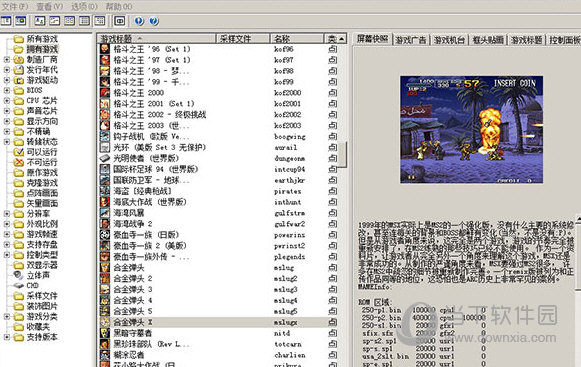Click the 光明使者 game icon

click(x=105, y=158)
